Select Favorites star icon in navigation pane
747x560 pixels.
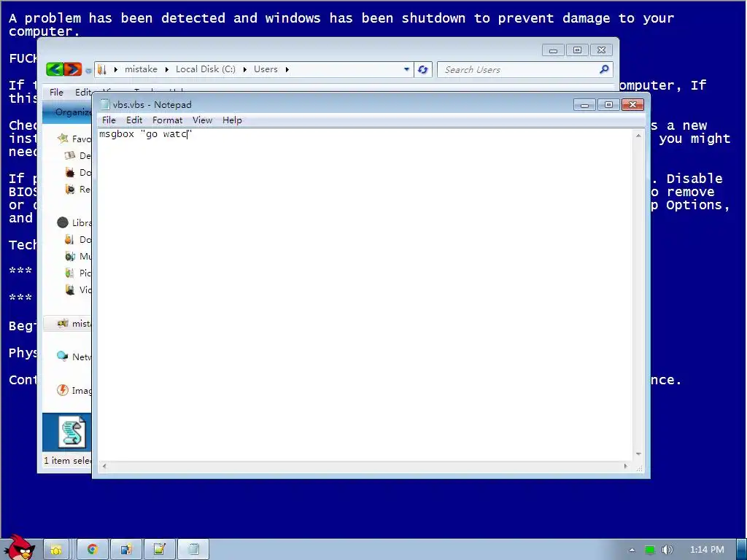tap(63, 139)
